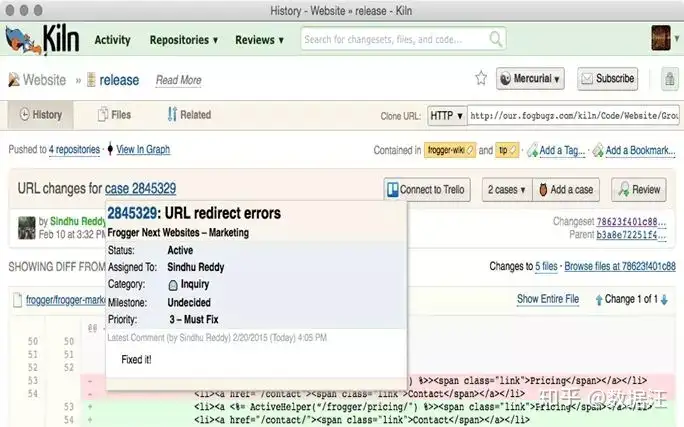Start a Review of this changeset
Image resolution: width=684 pixels, height=427 pixels.
[639, 190]
